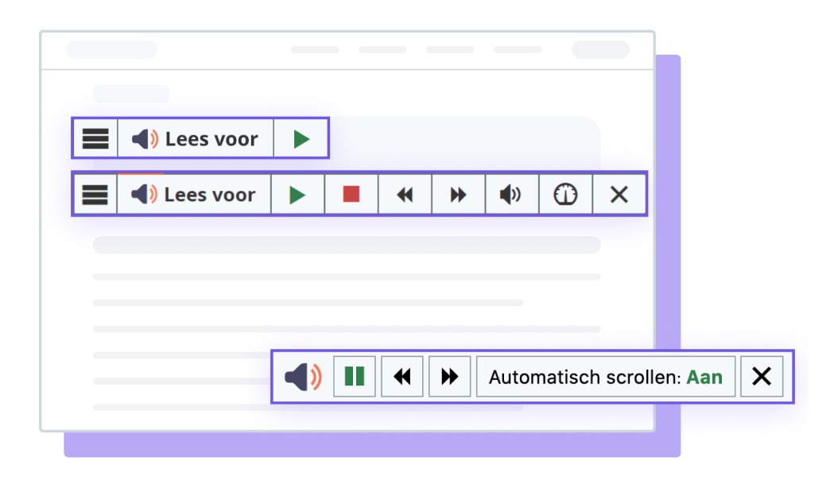Click the rewind icon in the expanded toolbar
830x504 pixels.
pos(405,194)
